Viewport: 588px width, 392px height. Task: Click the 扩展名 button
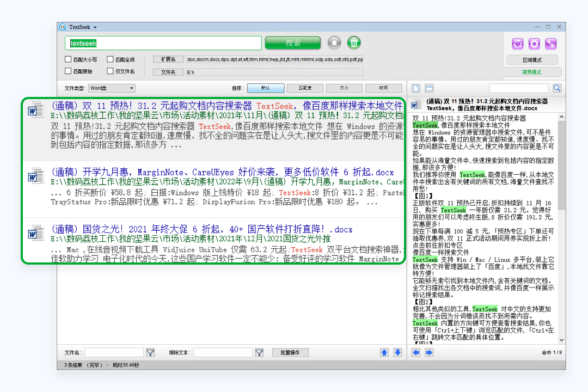pos(168,59)
